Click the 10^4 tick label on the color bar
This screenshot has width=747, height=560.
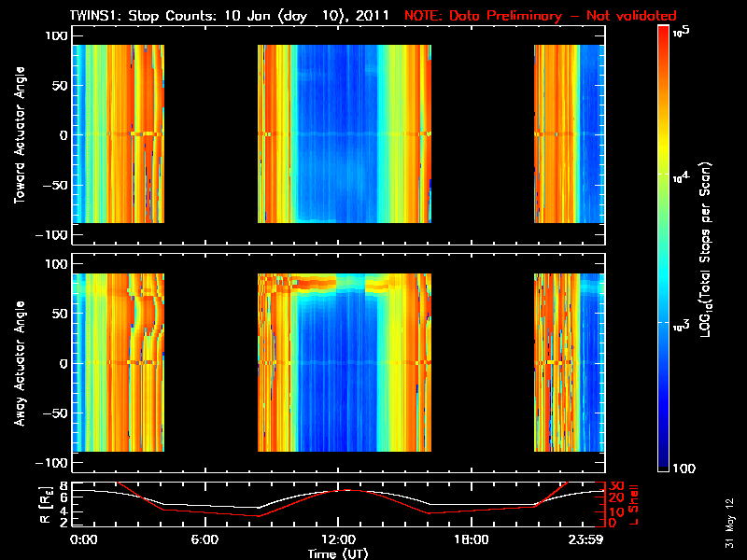coord(681,175)
